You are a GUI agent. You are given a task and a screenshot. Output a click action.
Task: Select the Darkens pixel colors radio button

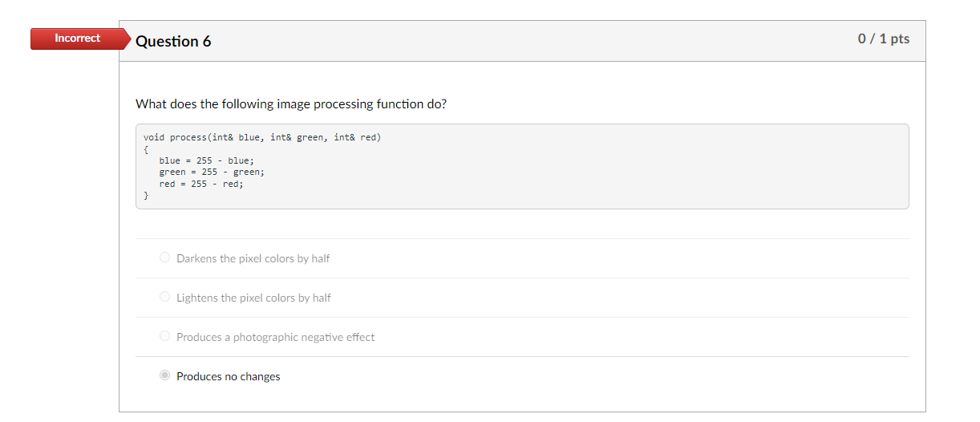click(x=164, y=258)
